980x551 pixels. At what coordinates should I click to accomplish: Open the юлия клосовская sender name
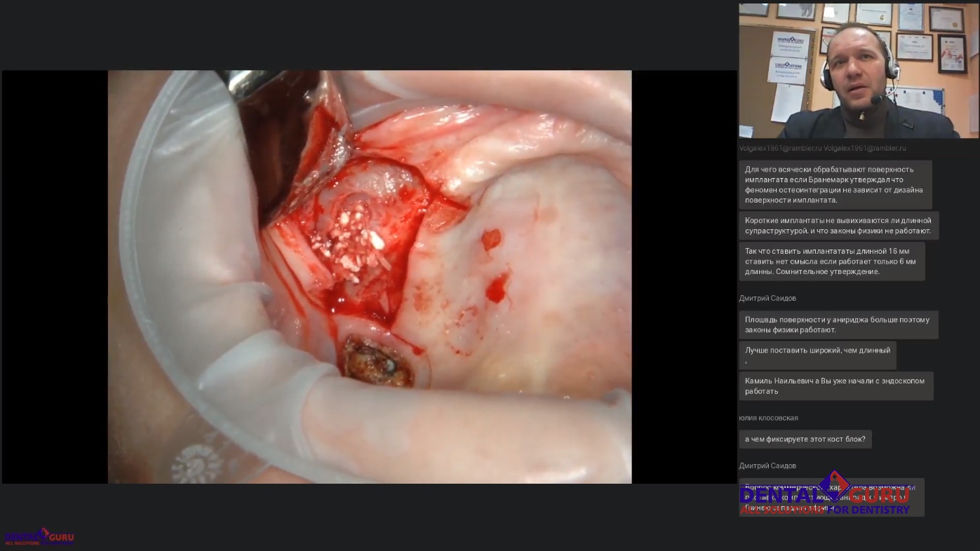768,418
